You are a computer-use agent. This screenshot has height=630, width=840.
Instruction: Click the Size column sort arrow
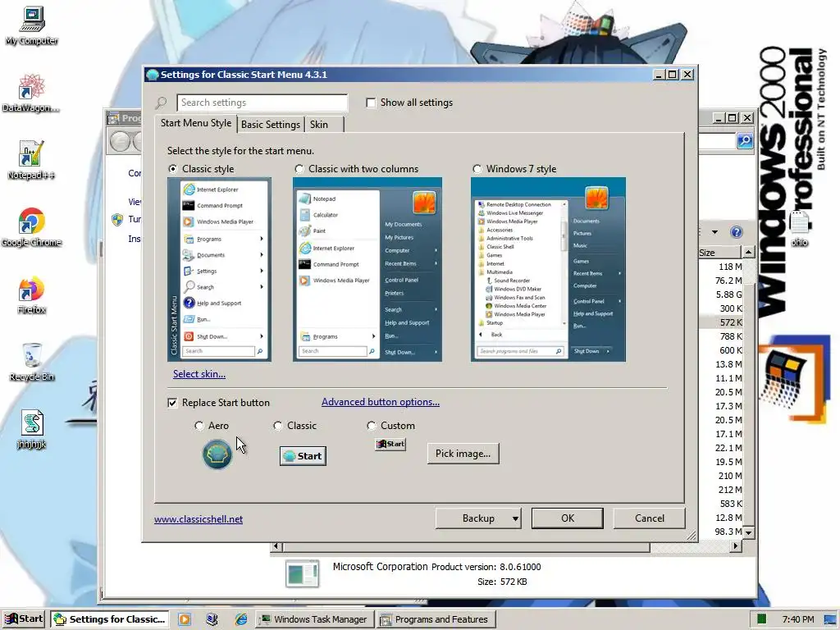coord(748,253)
